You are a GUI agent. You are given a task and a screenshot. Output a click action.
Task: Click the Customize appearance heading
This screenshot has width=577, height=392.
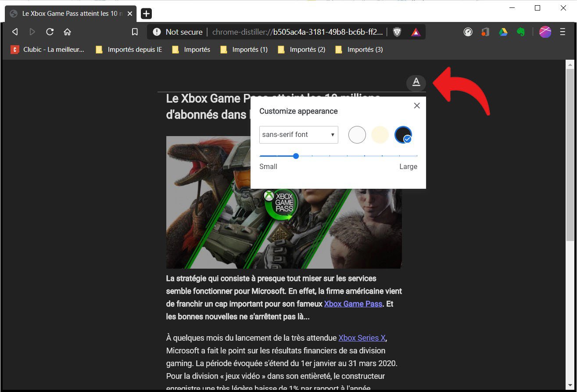click(298, 111)
